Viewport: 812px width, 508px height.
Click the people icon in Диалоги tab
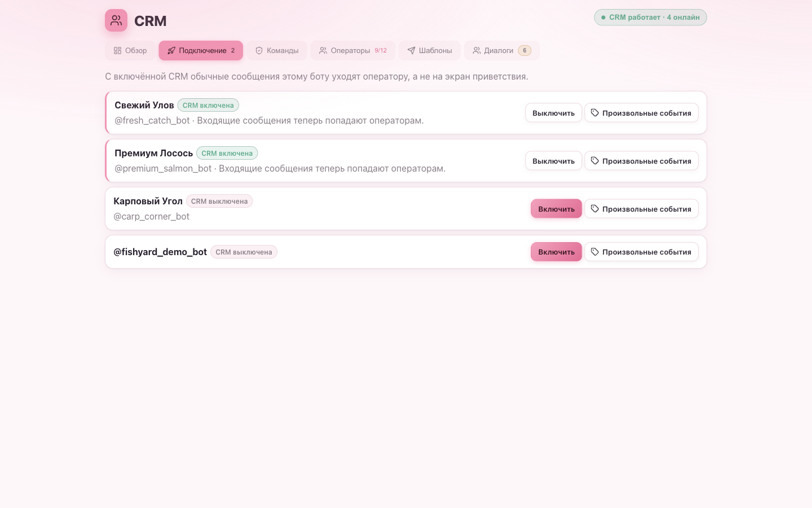click(476, 51)
